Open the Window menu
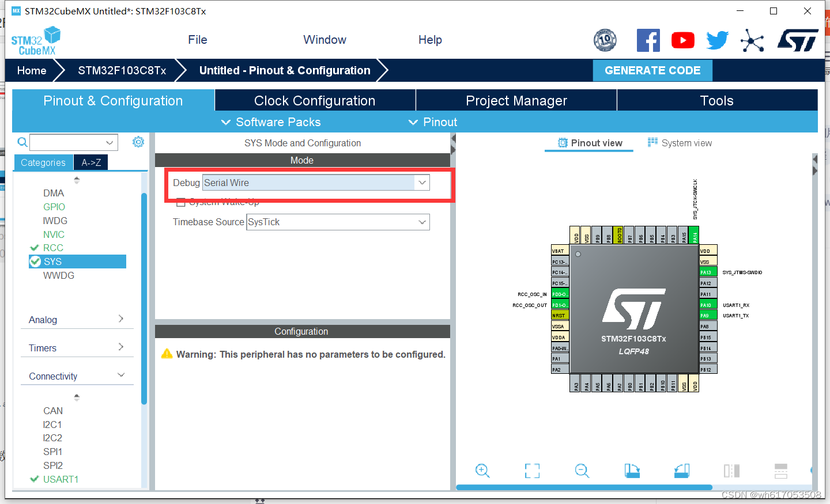 click(325, 40)
